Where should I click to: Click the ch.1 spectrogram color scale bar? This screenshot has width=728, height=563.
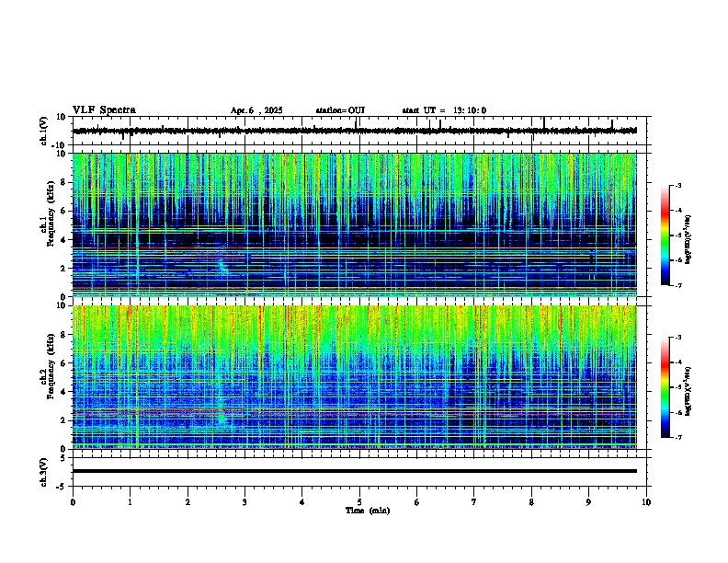point(665,236)
